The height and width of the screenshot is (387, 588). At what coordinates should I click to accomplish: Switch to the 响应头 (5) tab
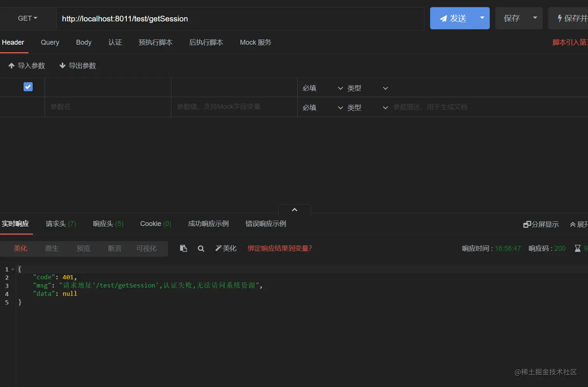click(108, 223)
